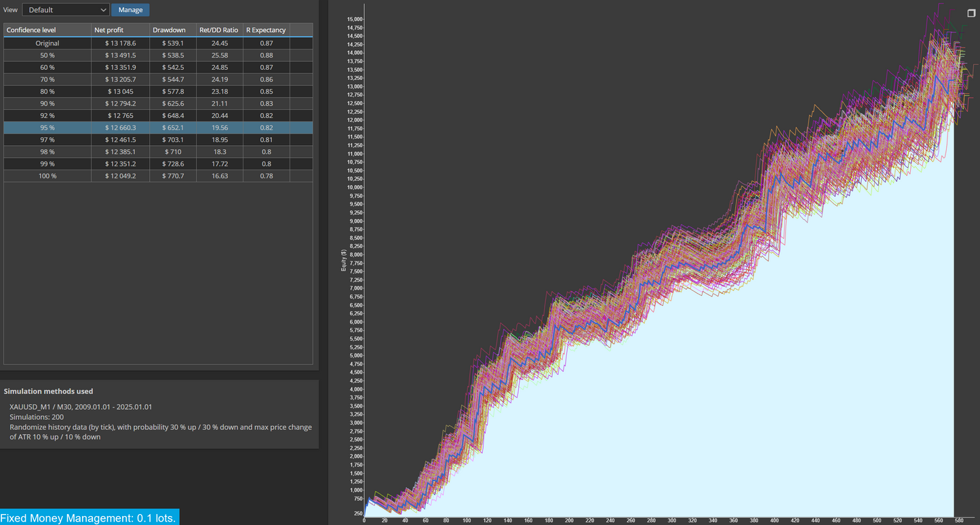The height and width of the screenshot is (525, 980).
Task: Select the 90 % confidence row
Action: coord(158,103)
